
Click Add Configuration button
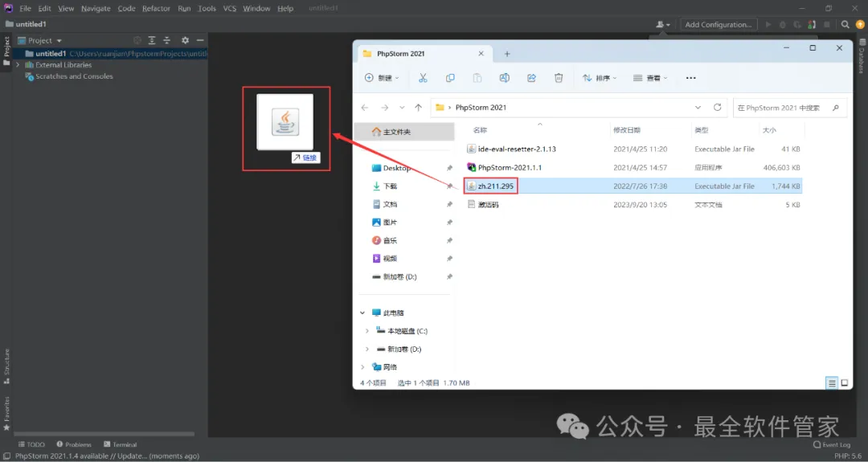pos(718,24)
